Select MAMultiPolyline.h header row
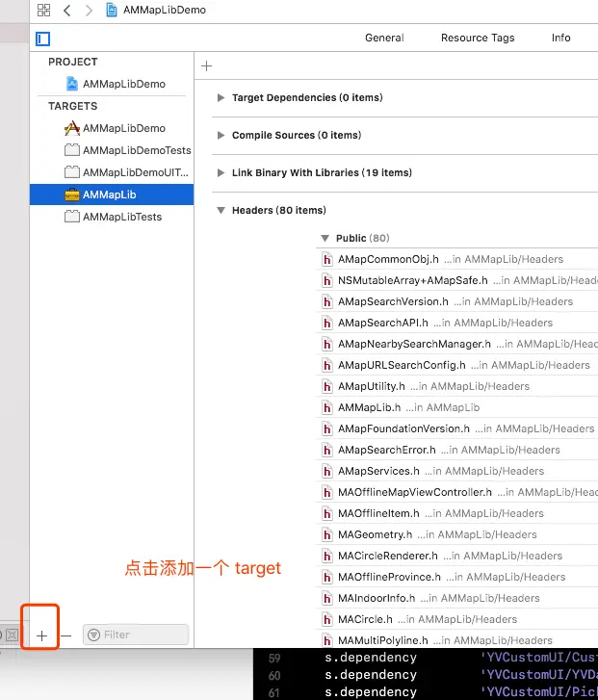The image size is (598, 700). pos(456,640)
